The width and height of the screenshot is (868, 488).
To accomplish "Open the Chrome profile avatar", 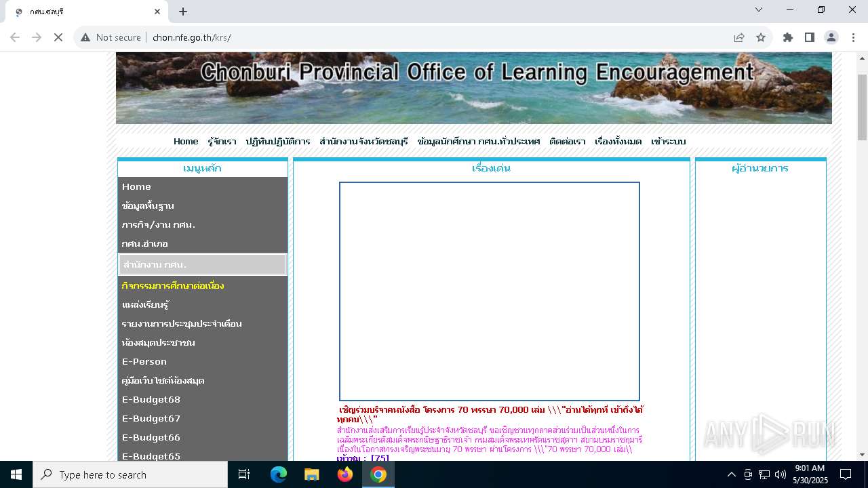I will [831, 37].
